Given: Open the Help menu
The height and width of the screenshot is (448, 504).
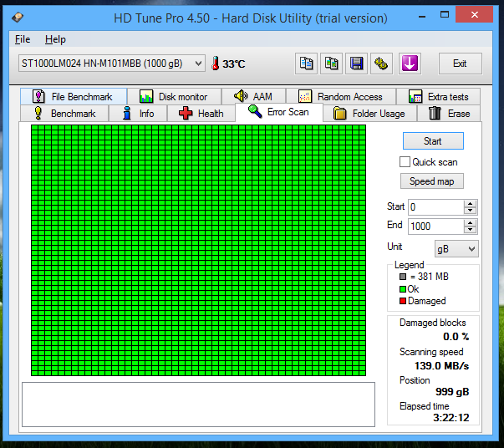Looking at the screenshot, I should click(x=55, y=39).
